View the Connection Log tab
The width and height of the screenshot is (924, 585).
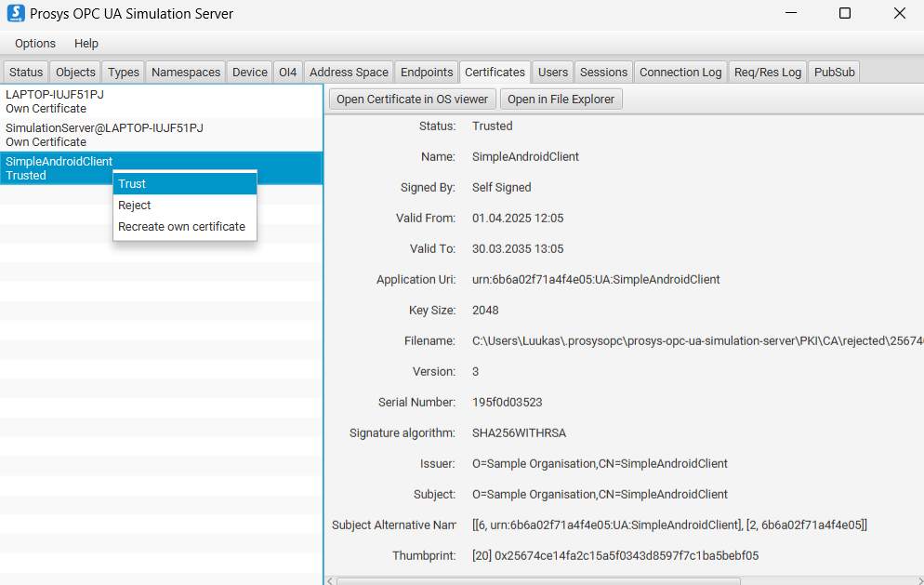[x=680, y=73]
